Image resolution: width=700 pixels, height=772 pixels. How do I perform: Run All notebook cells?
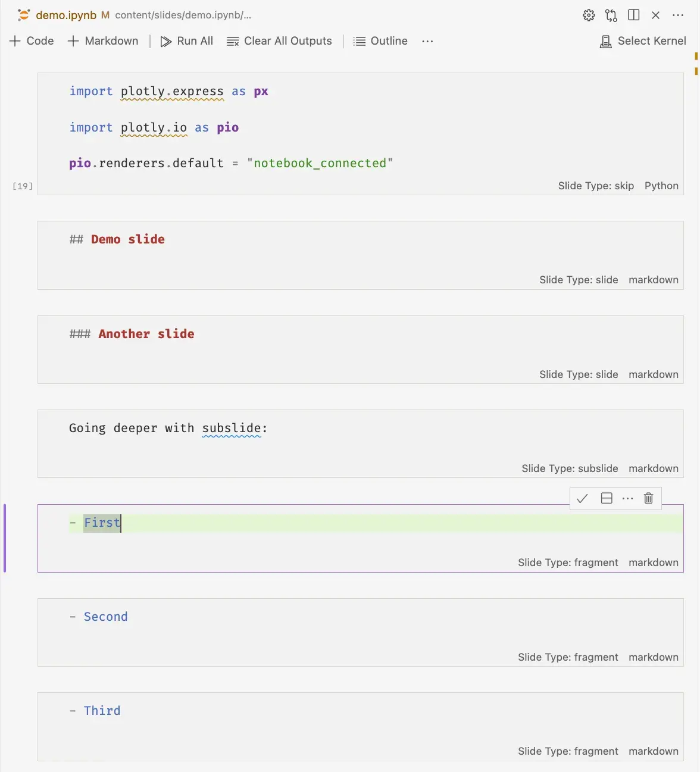[x=187, y=41]
